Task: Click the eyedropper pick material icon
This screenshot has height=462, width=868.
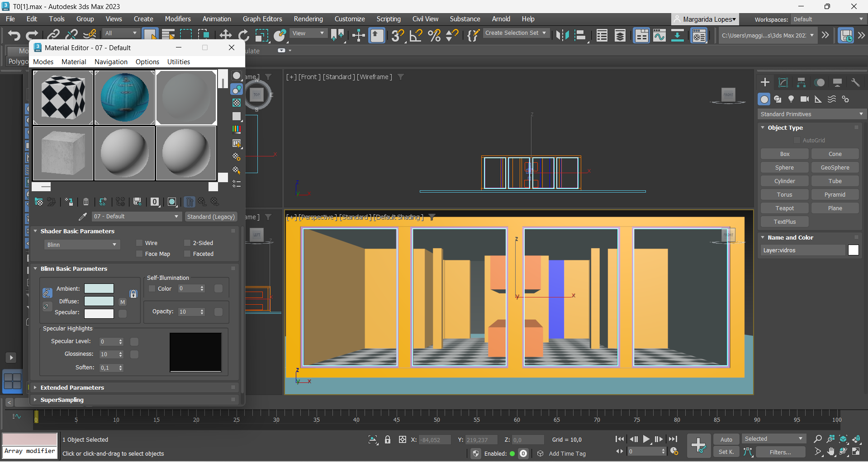Action: 83,217
